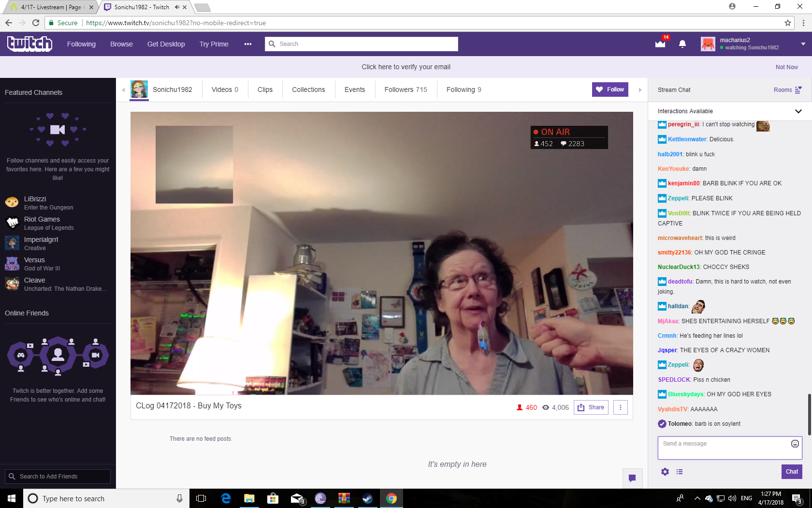This screenshot has height=508, width=812.
Task: Open the emote picker smiley icon
Action: coord(795,444)
